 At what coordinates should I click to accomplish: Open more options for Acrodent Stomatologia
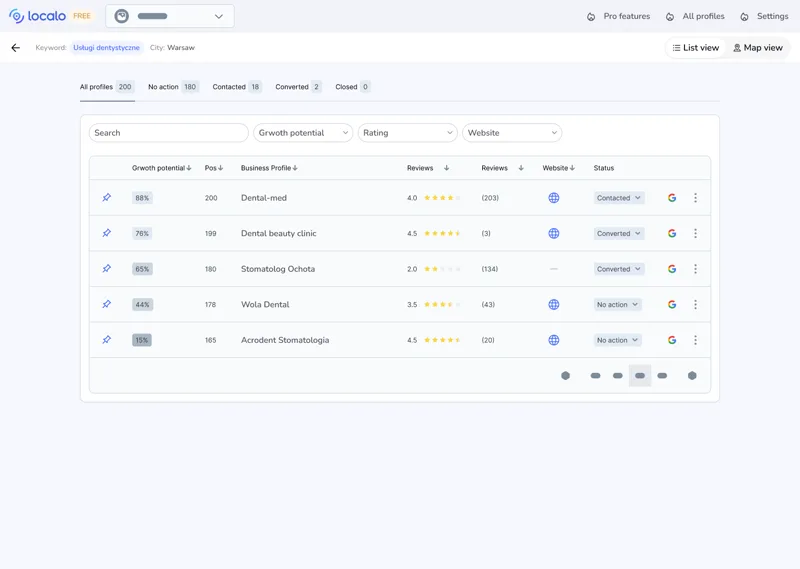point(695,340)
